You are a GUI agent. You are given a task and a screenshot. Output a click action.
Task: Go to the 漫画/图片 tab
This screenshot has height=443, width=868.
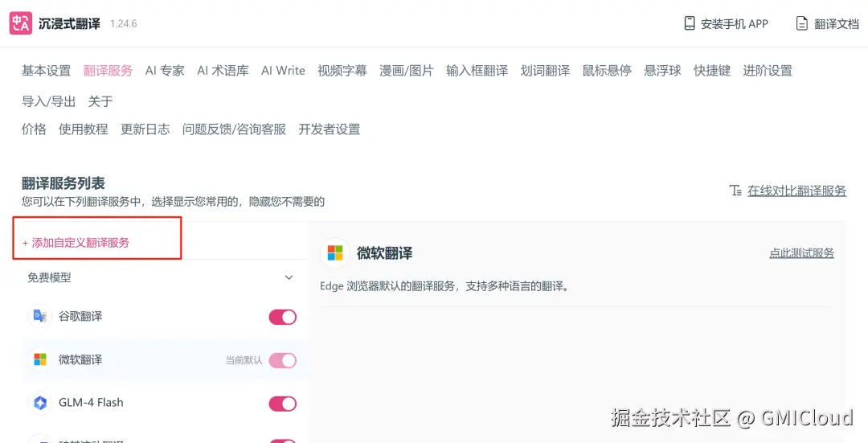[407, 70]
